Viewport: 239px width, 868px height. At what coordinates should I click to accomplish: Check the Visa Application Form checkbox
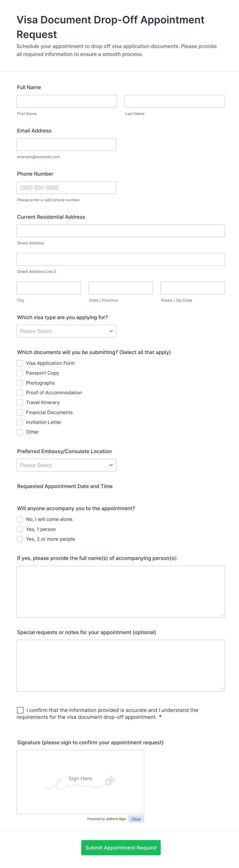point(20,363)
